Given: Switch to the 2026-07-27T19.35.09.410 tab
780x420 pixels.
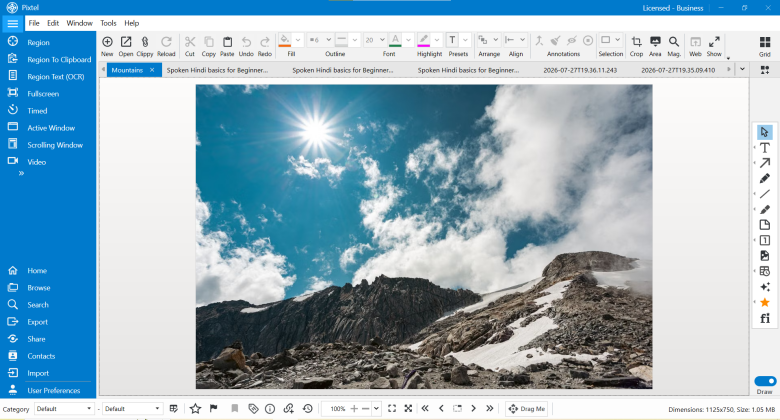Looking at the screenshot, I should [x=678, y=70].
